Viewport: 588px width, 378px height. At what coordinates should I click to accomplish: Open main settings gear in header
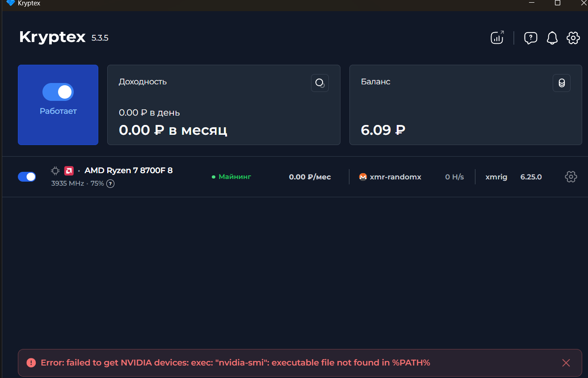573,38
